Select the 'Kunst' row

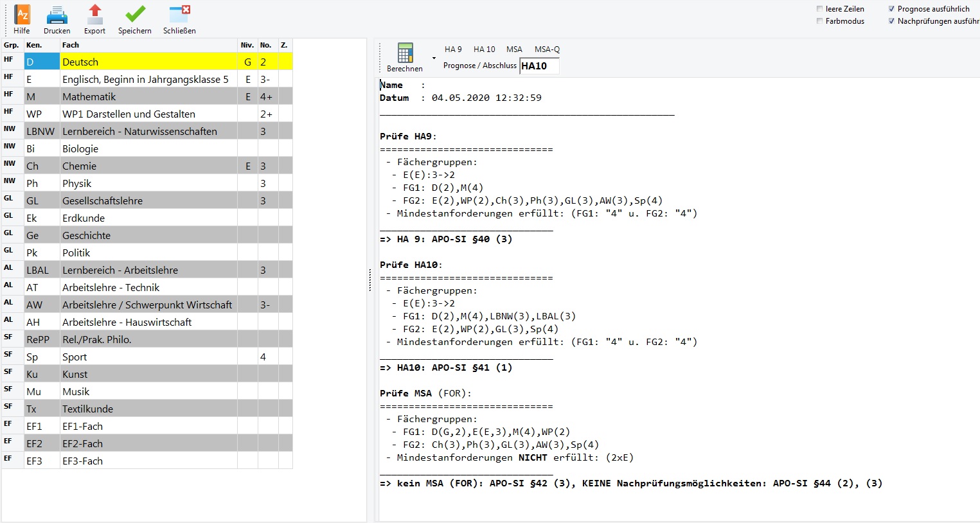147,374
